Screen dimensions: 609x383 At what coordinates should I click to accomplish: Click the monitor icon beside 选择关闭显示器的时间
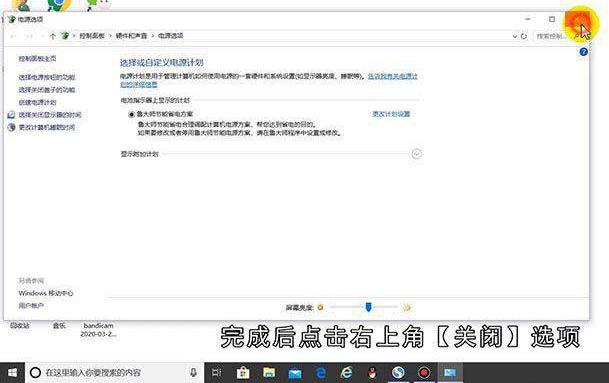click(11, 115)
